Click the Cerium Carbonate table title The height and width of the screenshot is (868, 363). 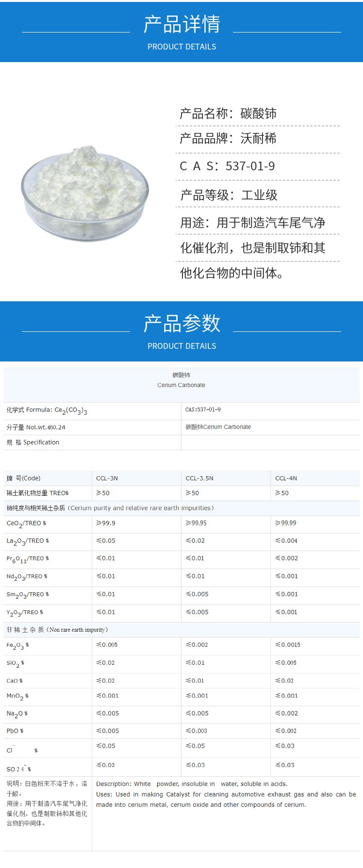pos(181,380)
